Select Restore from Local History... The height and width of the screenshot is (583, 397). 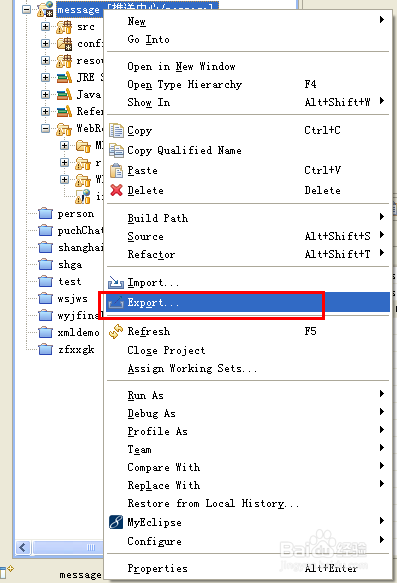248,503
